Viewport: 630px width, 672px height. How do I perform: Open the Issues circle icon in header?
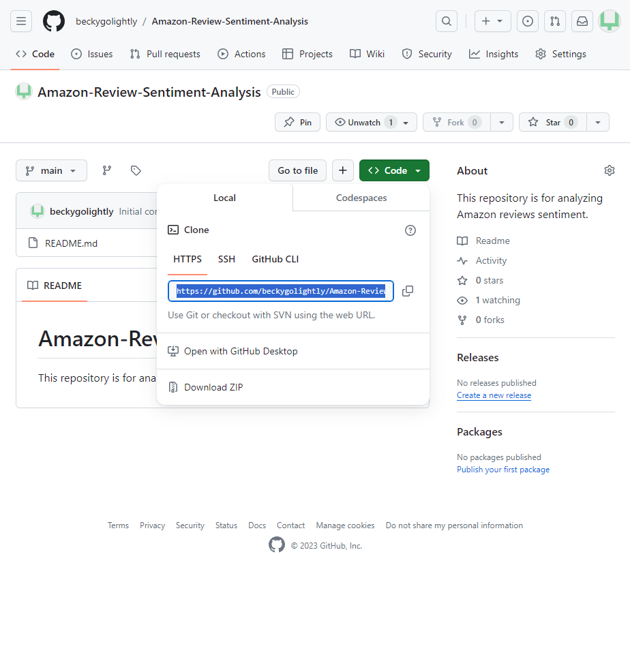(528, 21)
